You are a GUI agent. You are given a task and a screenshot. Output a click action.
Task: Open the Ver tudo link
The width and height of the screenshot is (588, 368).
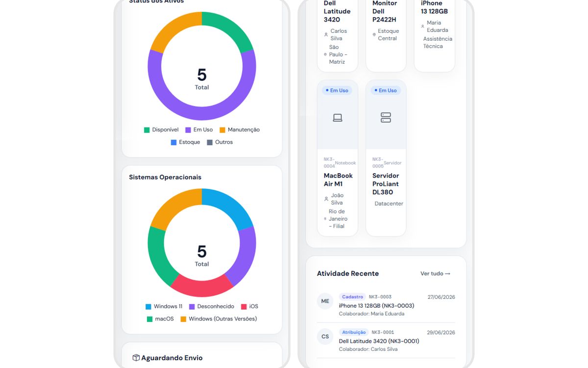pos(435,274)
